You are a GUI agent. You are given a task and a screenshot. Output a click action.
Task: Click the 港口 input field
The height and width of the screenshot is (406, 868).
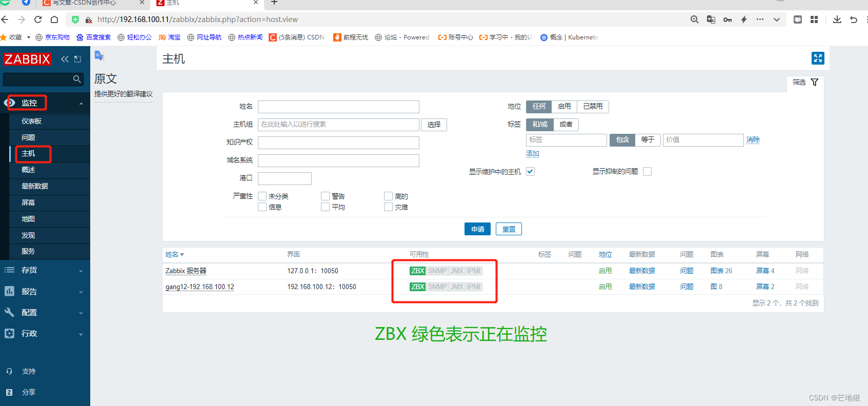(285, 178)
